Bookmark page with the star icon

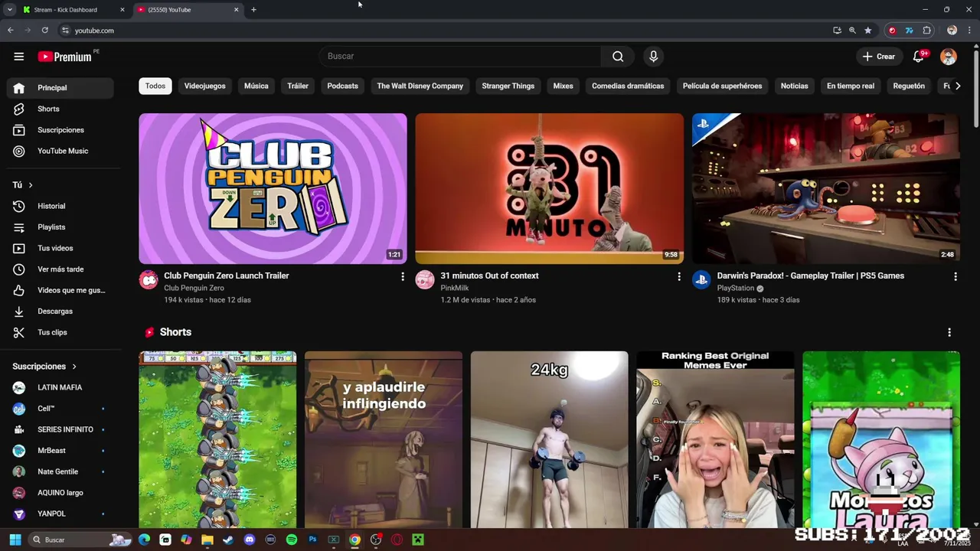pyautogui.click(x=867, y=31)
